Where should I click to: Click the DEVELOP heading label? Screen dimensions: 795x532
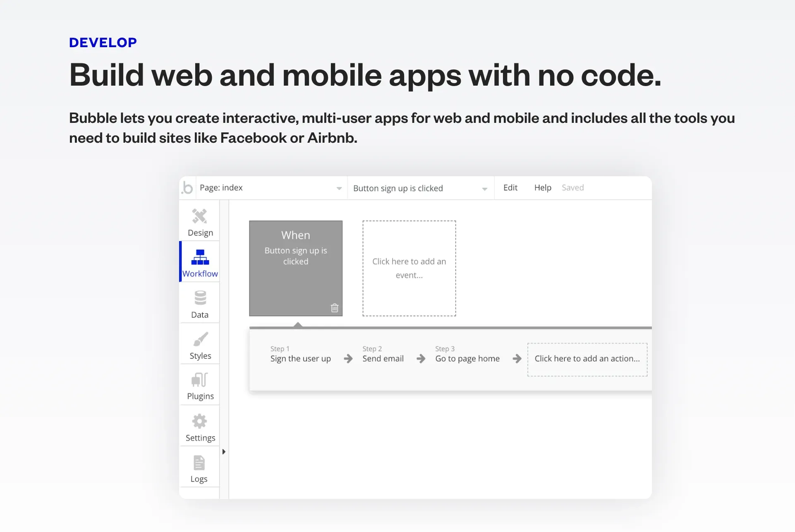tap(103, 43)
